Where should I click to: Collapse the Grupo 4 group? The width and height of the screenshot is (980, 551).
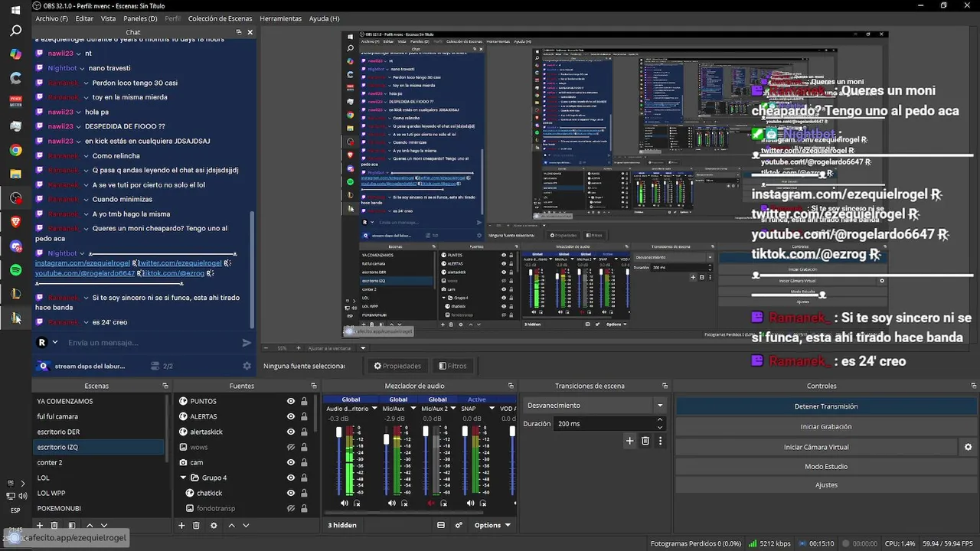click(x=184, y=478)
